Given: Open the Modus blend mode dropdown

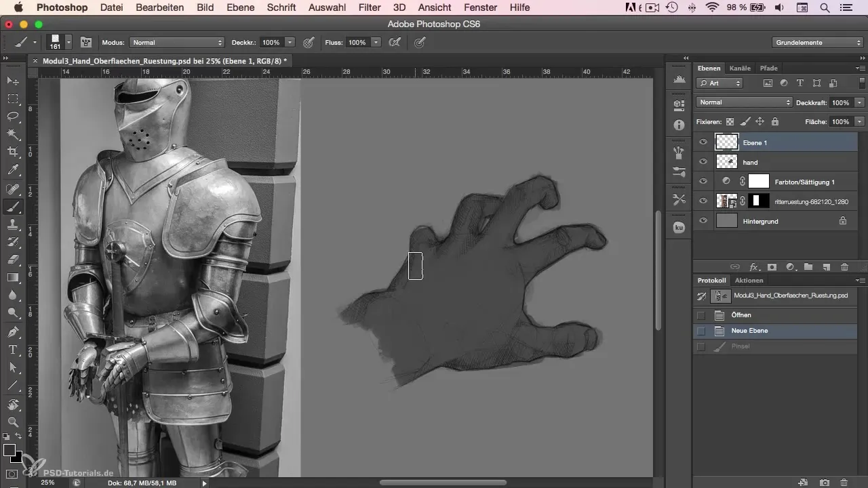Looking at the screenshot, I should 176,42.
